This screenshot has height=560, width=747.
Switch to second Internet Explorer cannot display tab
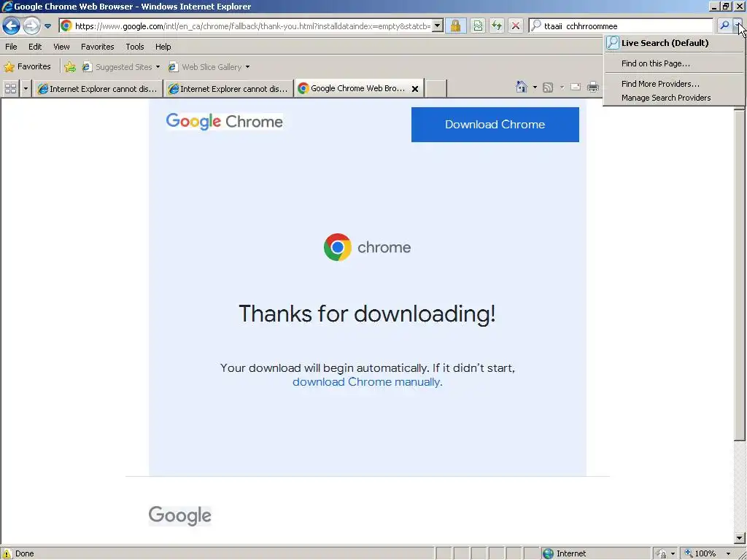click(228, 88)
